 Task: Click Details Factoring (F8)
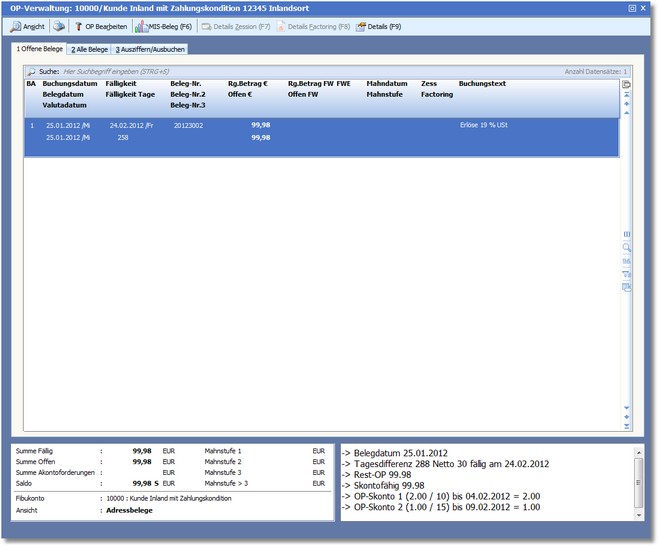click(x=311, y=27)
